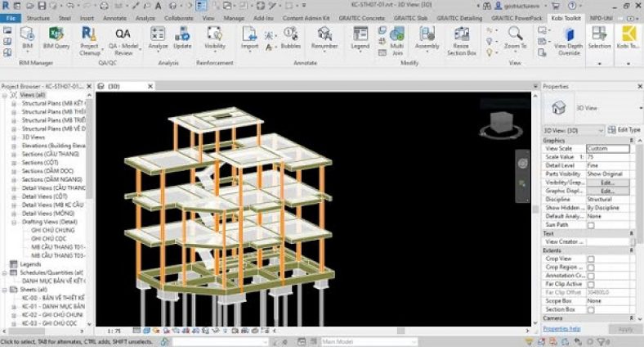Viewport: 644px width, 347px height.
Task: Open the File menu
Action: 11,18
